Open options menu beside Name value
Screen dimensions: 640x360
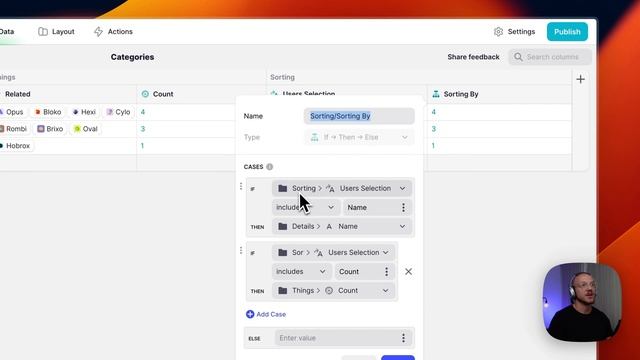403,207
